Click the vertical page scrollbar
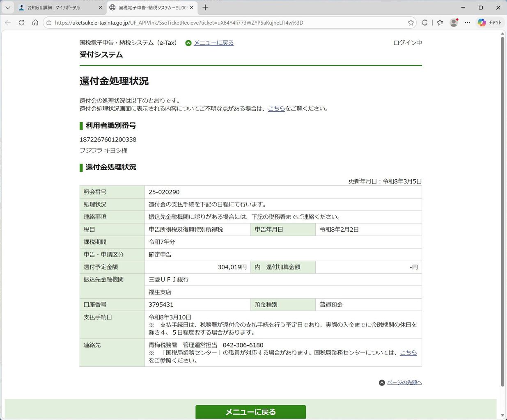Screen dimensions: 507x420 click(x=502, y=212)
